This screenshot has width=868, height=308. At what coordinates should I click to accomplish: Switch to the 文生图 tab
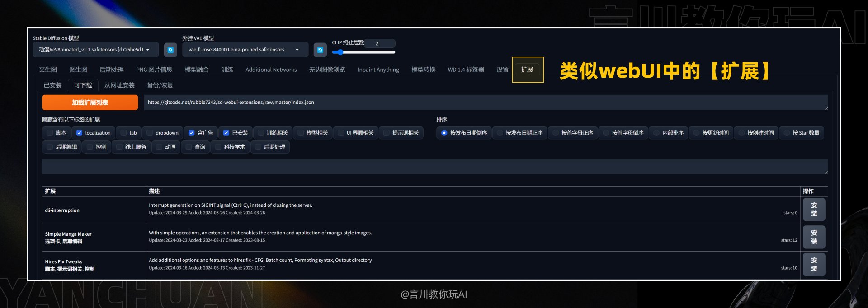(x=48, y=70)
